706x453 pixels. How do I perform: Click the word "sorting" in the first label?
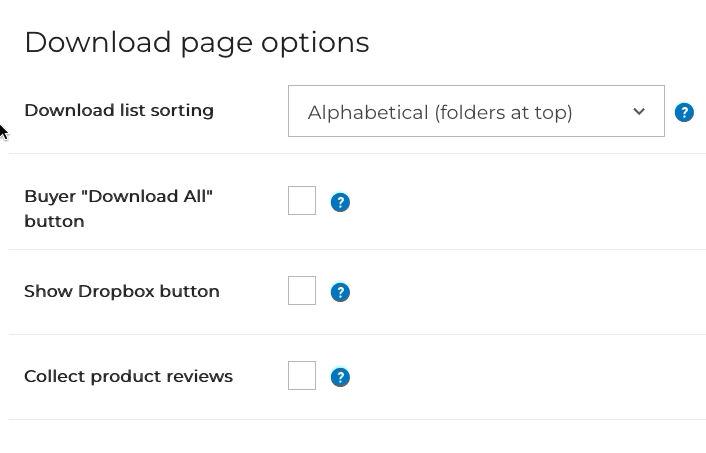pyautogui.click(x=182, y=110)
